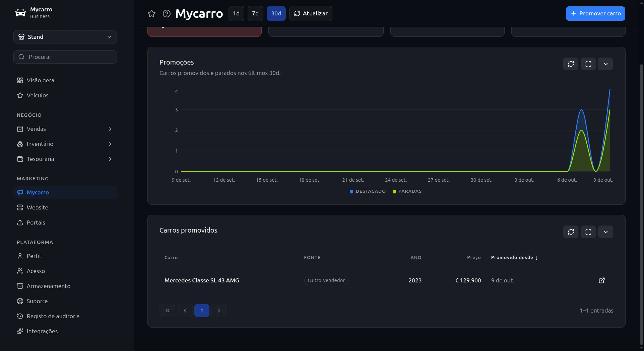Open Acesso in the sidebar
The width and height of the screenshot is (644, 351).
pyautogui.click(x=65, y=271)
